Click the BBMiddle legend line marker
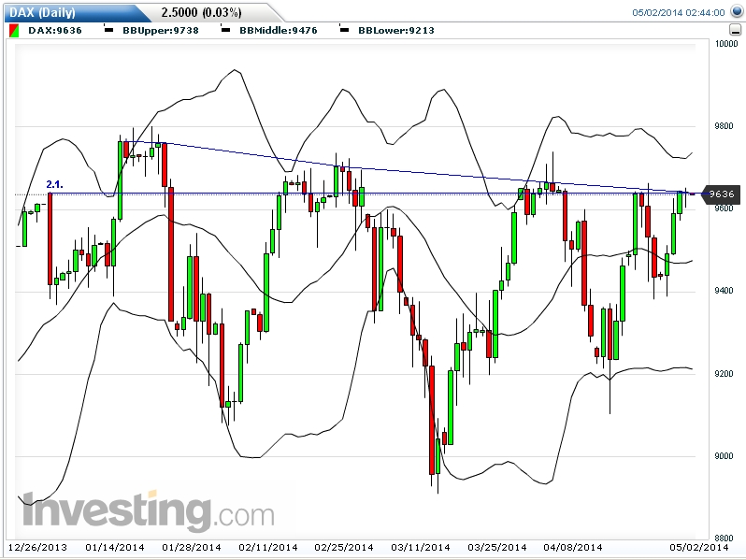This screenshot has height=560, width=746. click(x=226, y=30)
